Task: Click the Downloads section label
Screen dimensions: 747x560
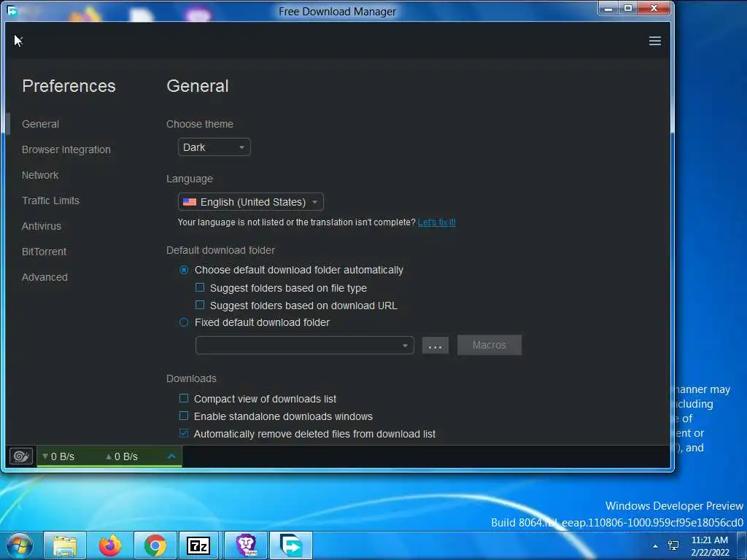Action: point(191,378)
